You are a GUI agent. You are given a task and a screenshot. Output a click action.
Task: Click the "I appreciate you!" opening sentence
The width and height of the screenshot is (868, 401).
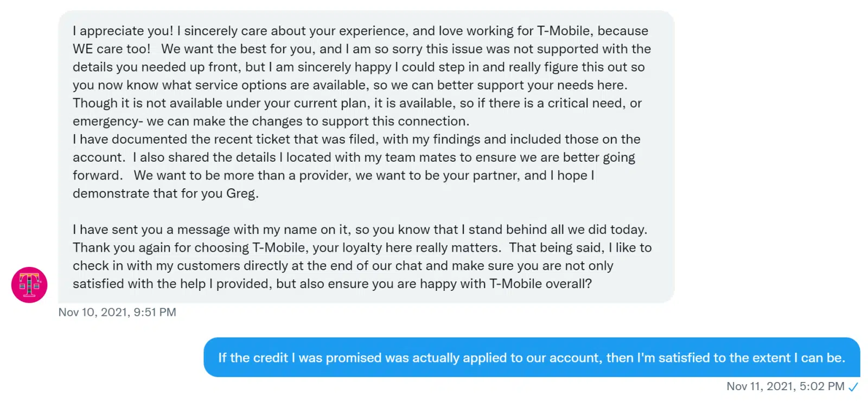pyautogui.click(x=123, y=31)
